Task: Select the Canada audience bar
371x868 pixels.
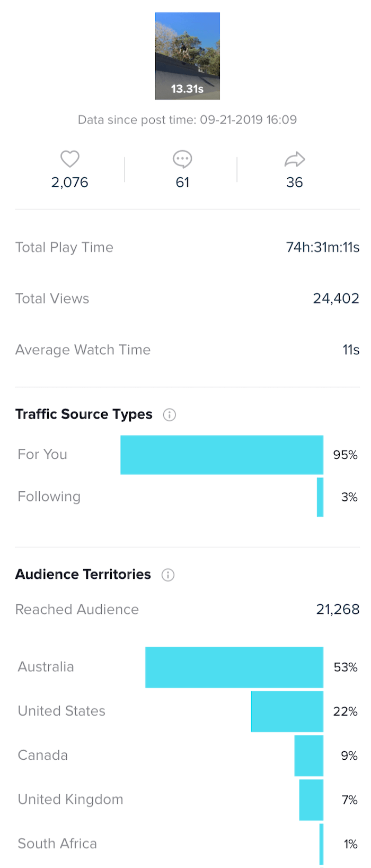Action: pyautogui.click(x=309, y=756)
